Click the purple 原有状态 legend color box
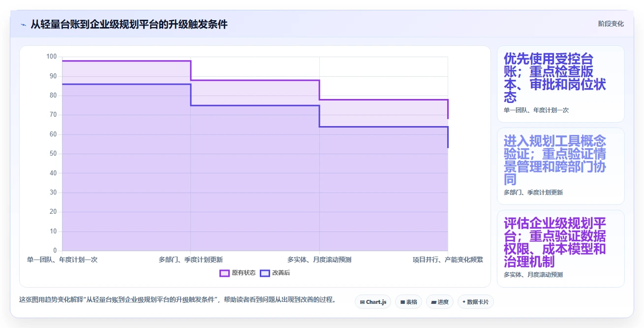 point(225,273)
